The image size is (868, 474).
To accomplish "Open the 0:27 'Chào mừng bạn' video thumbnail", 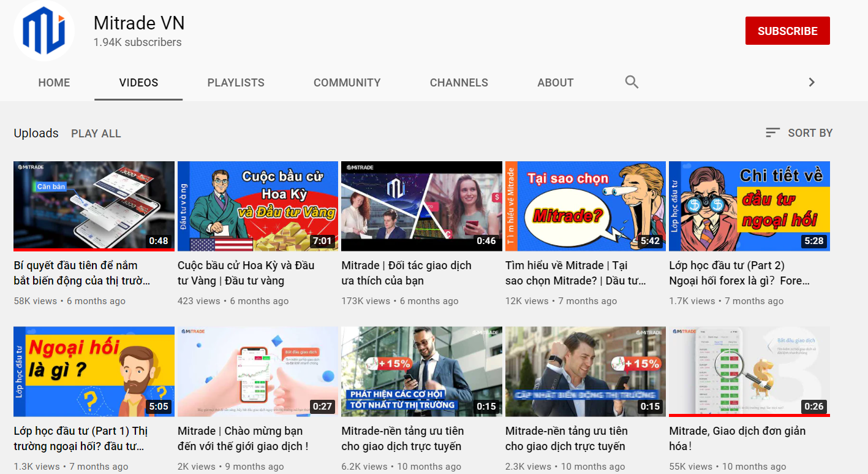I will coord(257,372).
